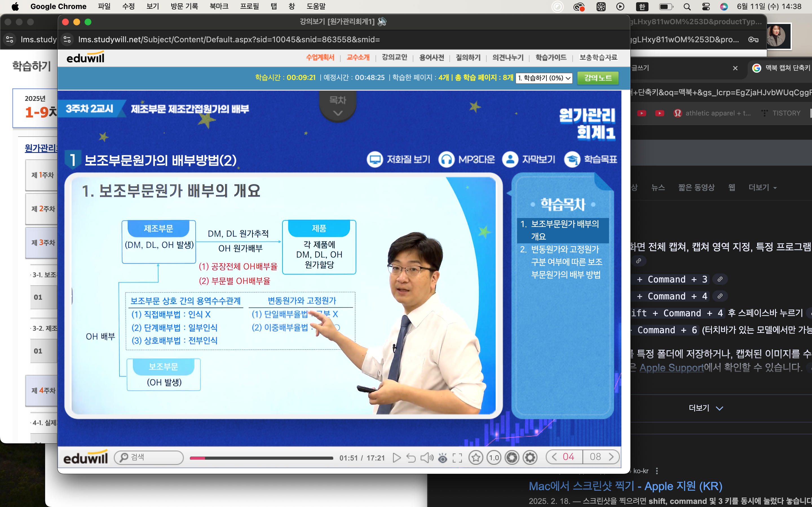Mute using the speaker volume icon

pos(427,458)
